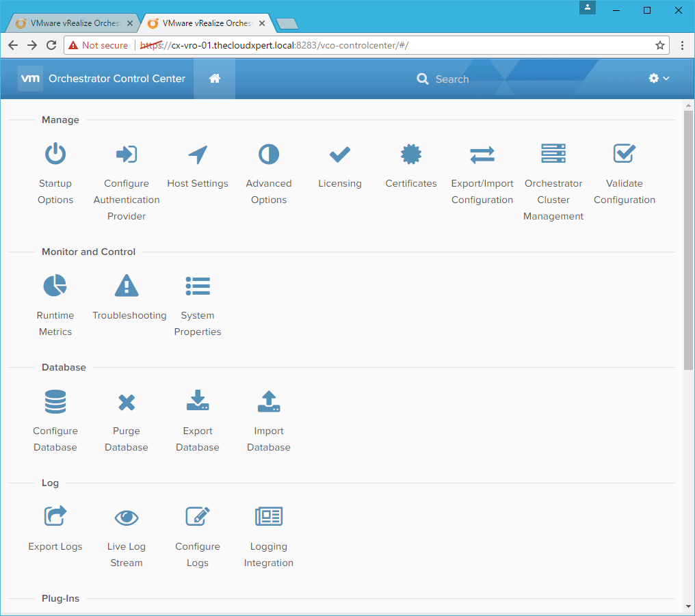The width and height of the screenshot is (695, 616).
Task: Click the Troubleshooting warning icon
Action: coord(127,286)
